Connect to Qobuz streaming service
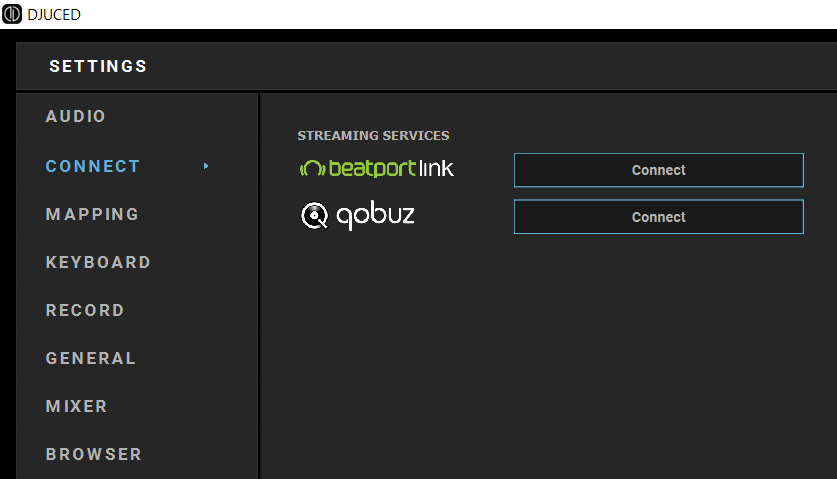 click(659, 217)
